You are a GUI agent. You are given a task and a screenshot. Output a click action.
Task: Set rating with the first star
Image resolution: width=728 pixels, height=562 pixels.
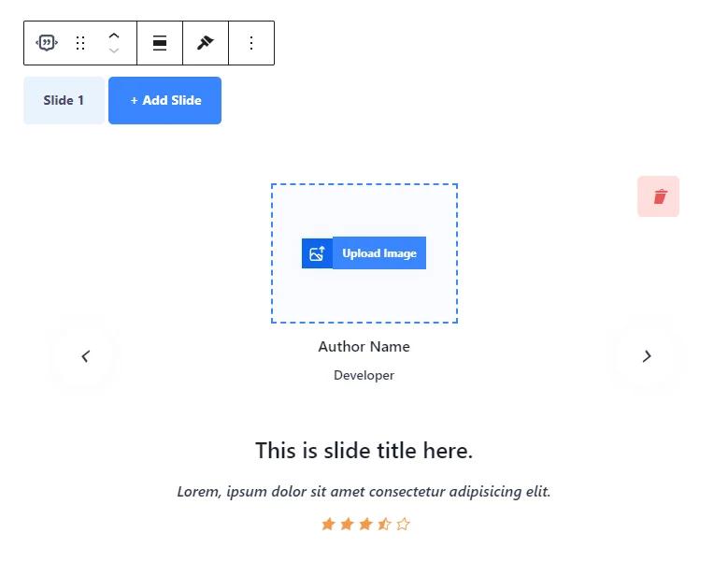click(x=328, y=525)
